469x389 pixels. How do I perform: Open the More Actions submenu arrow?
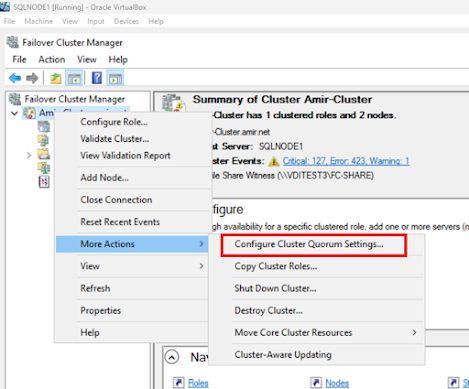tap(201, 244)
